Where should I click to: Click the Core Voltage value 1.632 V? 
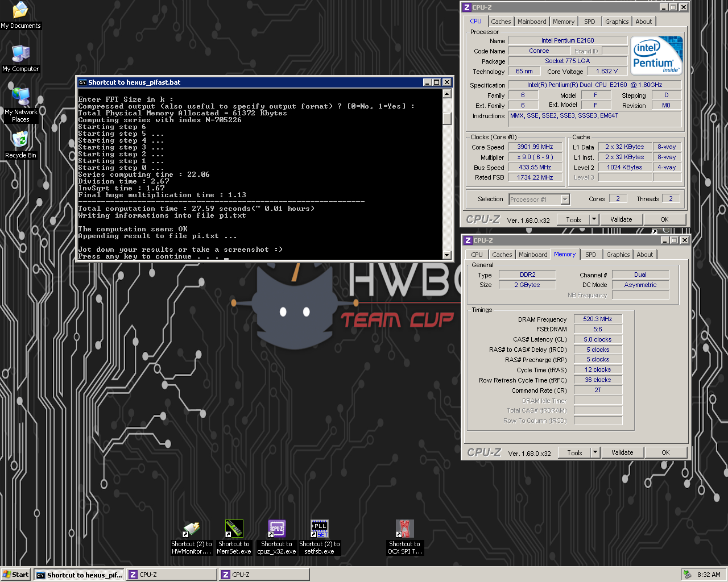click(x=607, y=71)
